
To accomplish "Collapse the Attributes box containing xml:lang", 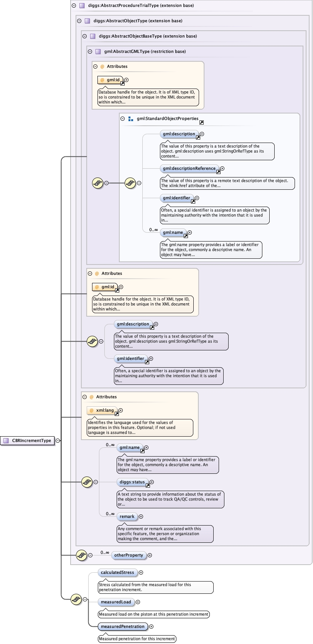I will point(85,397).
